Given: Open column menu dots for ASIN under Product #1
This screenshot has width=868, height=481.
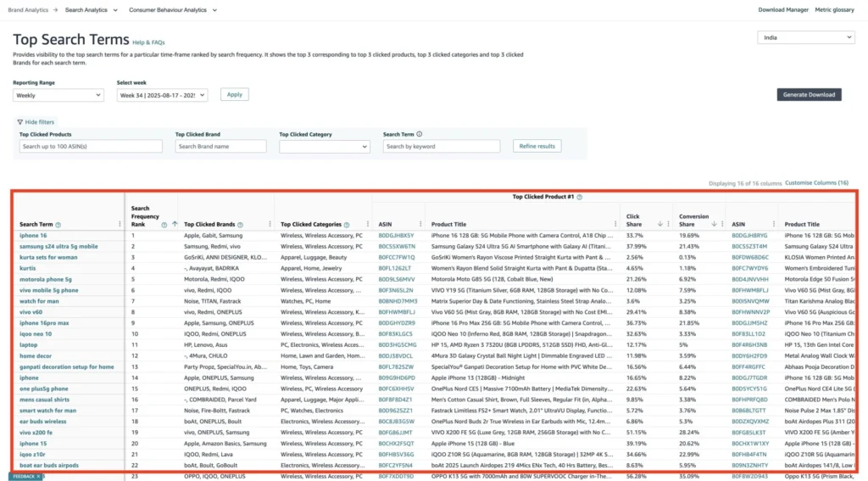Looking at the screenshot, I should 420,225.
